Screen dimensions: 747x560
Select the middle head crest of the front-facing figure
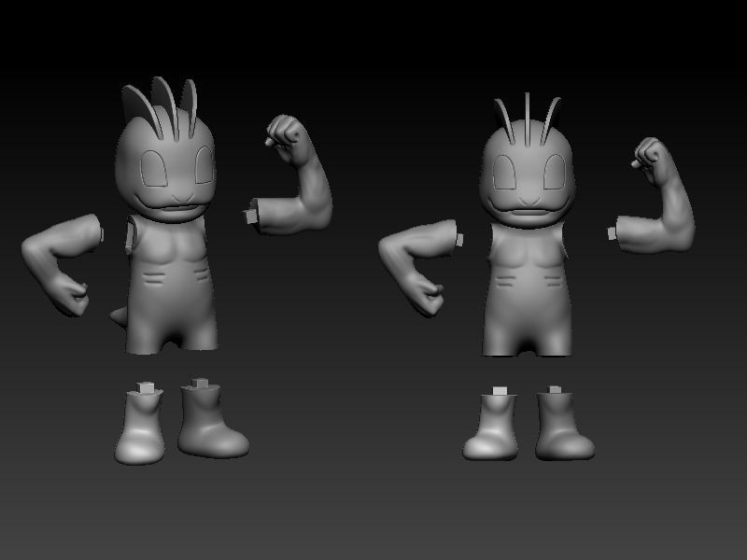[x=527, y=119]
